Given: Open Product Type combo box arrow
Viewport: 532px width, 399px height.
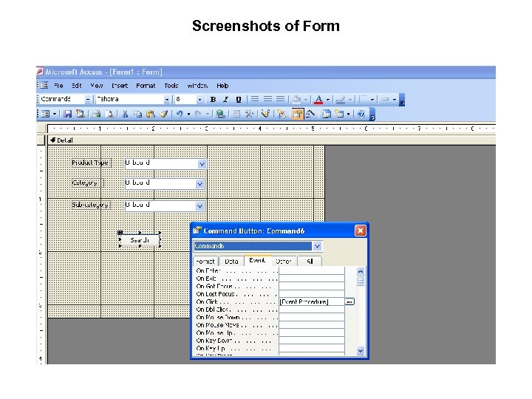Looking at the screenshot, I should (x=202, y=164).
